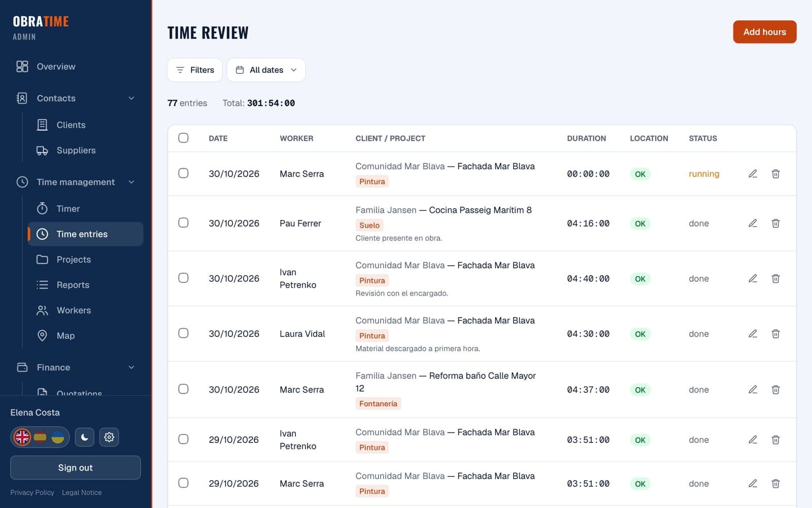The image size is (812, 508).
Task: Select English language flag
Action: click(x=22, y=437)
